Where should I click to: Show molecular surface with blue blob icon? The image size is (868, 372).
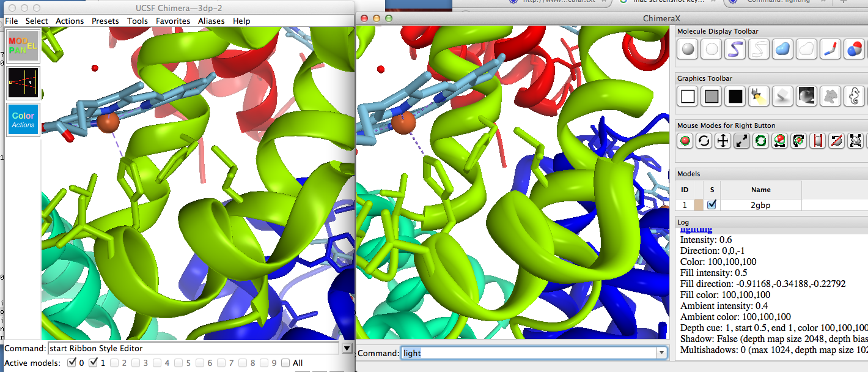[x=782, y=49]
